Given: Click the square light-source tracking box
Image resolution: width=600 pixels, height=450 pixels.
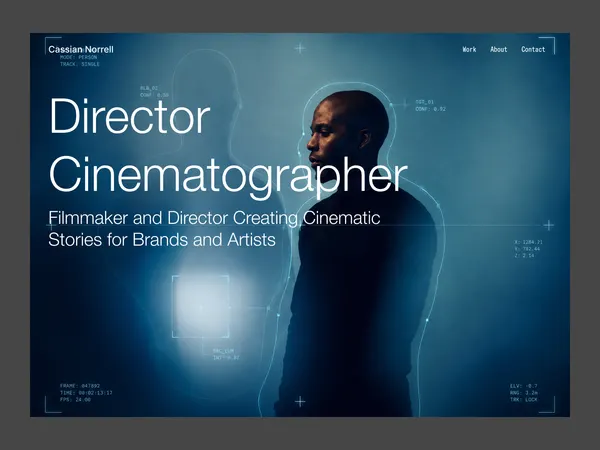Looking at the screenshot, I should pos(201,307).
